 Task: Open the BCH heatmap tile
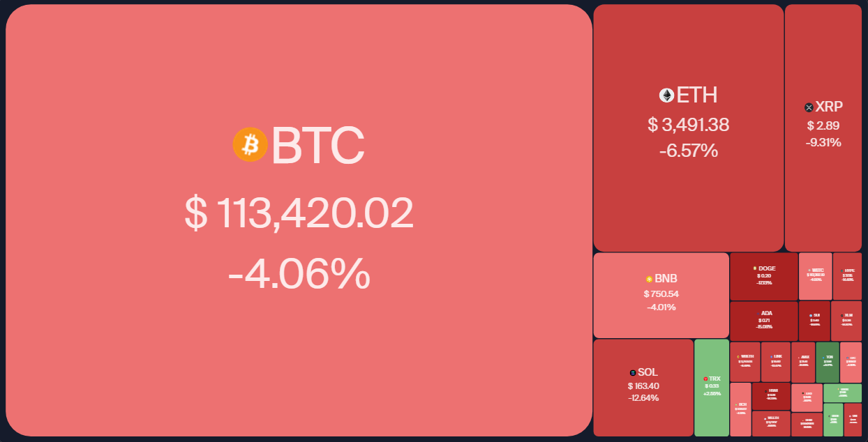pyautogui.click(x=740, y=410)
